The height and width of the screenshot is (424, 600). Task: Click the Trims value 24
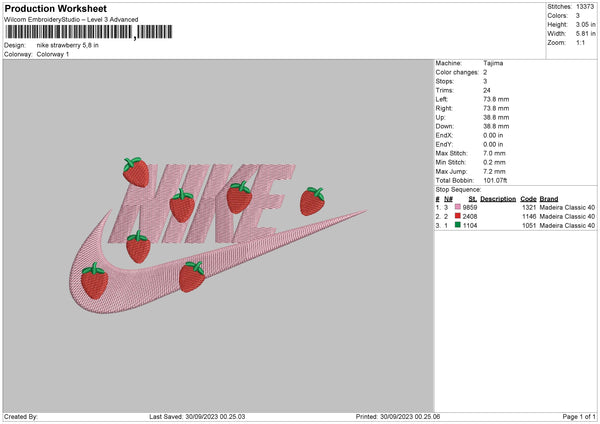pos(487,90)
